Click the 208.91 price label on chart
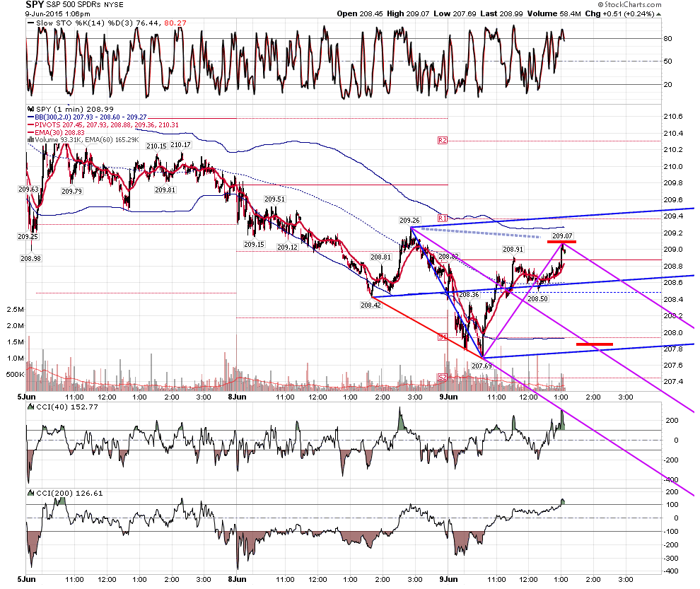Screen dimensions: 700x589 (x=513, y=249)
